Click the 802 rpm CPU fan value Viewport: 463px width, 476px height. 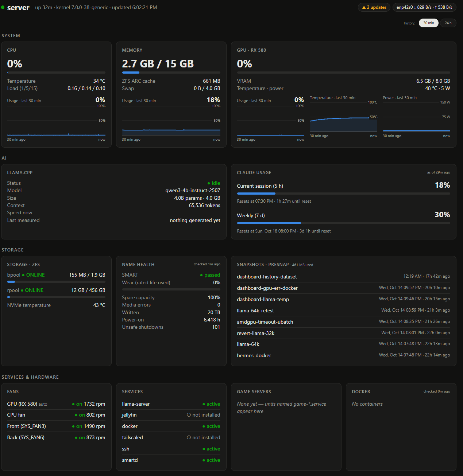pyautogui.click(x=96, y=415)
